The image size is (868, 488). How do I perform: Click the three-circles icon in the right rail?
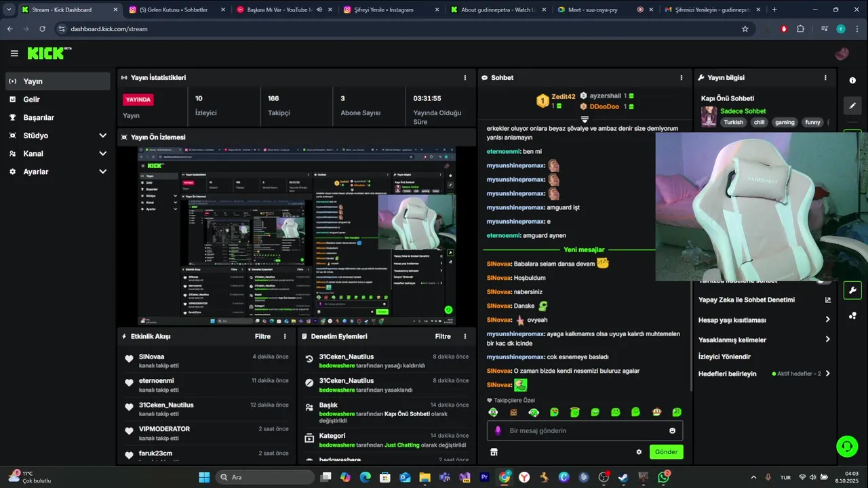pyautogui.click(x=852, y=316)
